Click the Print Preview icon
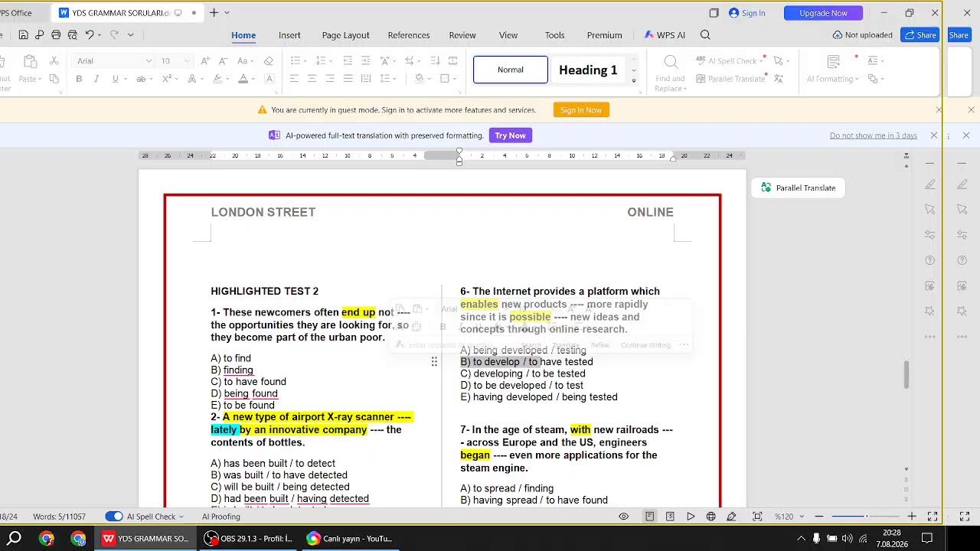The image size is (980, 551). pos(72,35)
